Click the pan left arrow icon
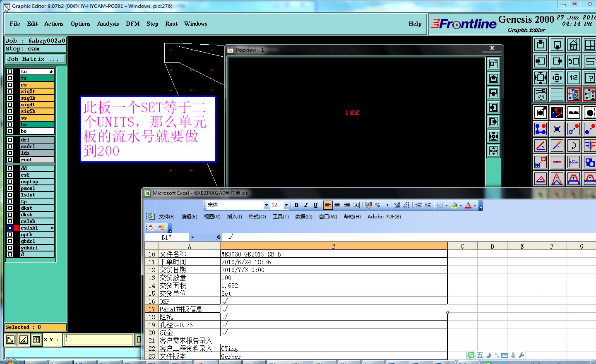Viewport: 596px width, 364px height. [x=541, y=61]
